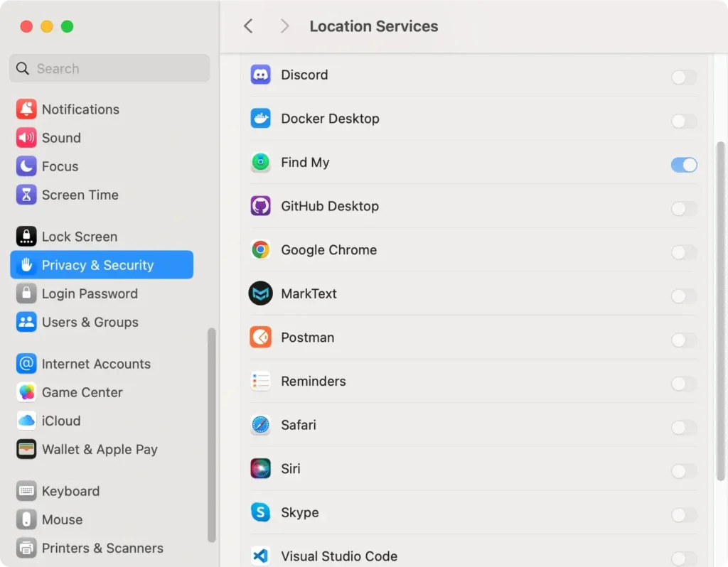Go back using the left chevron

tap(248, 26)
